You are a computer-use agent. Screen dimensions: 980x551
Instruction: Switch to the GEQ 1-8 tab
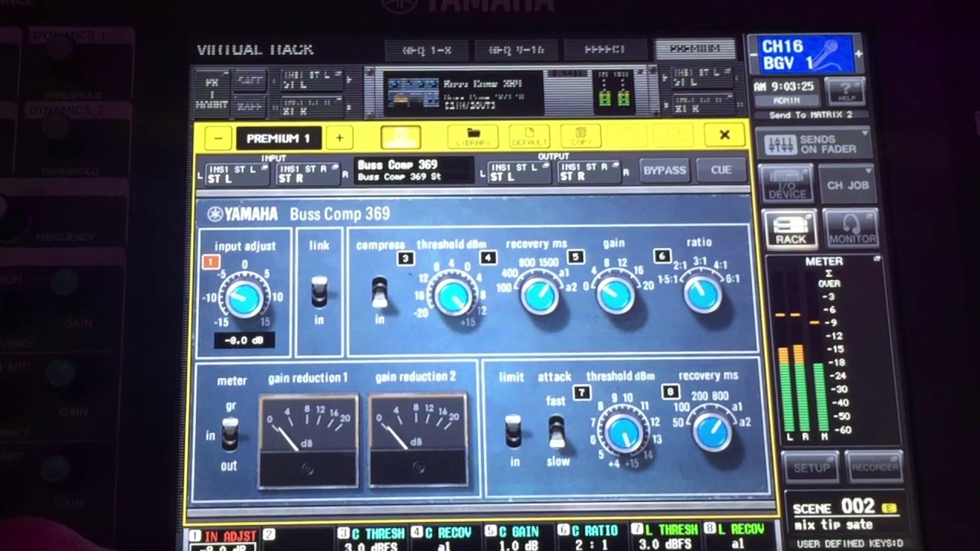427,51
